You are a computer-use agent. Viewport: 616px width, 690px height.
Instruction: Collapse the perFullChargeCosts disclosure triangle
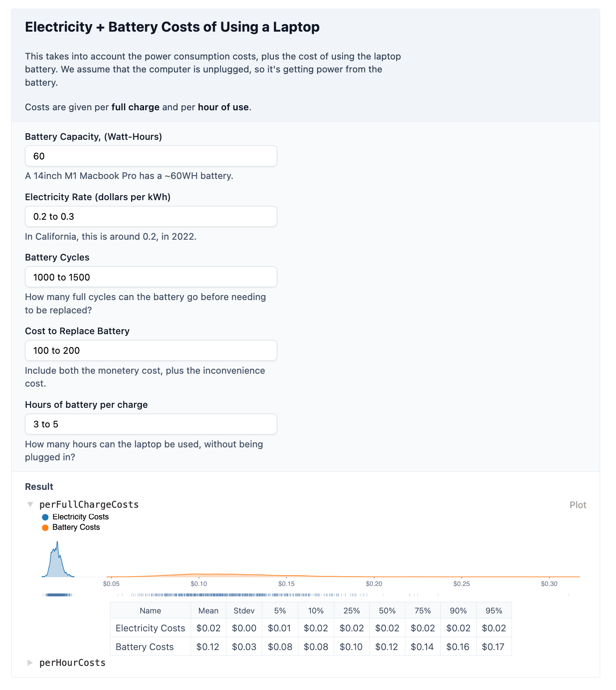click(x=30, y=504)
